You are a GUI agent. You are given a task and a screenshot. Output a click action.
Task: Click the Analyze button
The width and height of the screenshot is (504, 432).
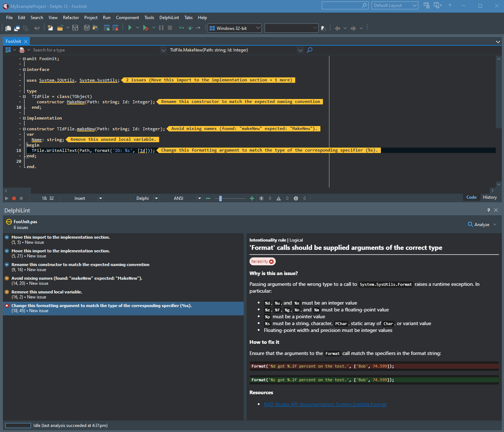click(478, 224)
